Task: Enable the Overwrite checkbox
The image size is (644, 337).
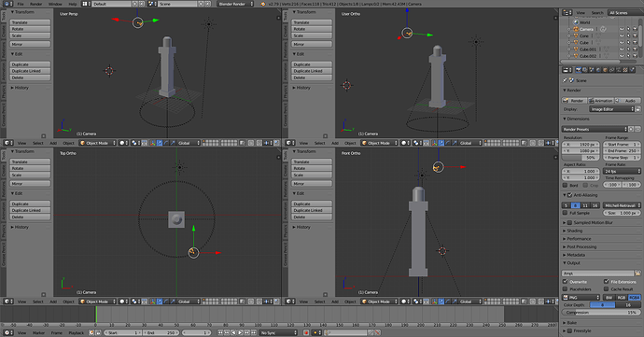Action: (566, 282)
